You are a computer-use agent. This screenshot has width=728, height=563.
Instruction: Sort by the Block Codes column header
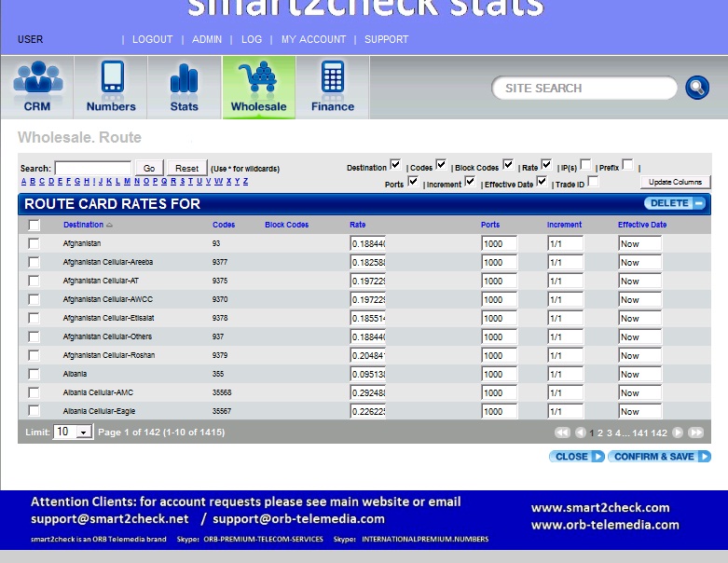click(x=286, y=225)
